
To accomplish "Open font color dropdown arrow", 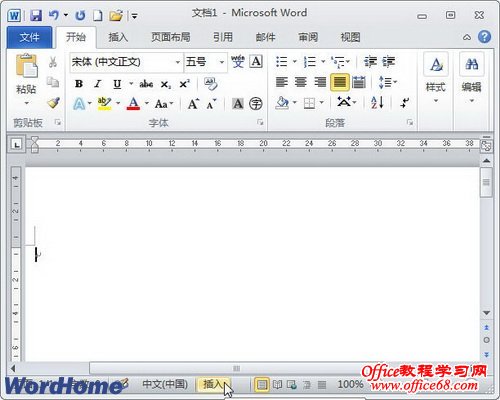I will (x=147, y=104).
